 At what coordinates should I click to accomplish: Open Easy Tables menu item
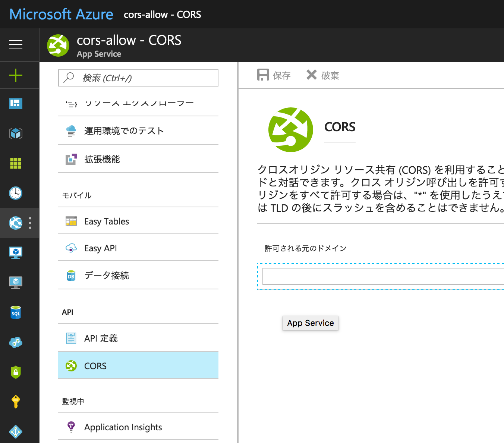138,221
